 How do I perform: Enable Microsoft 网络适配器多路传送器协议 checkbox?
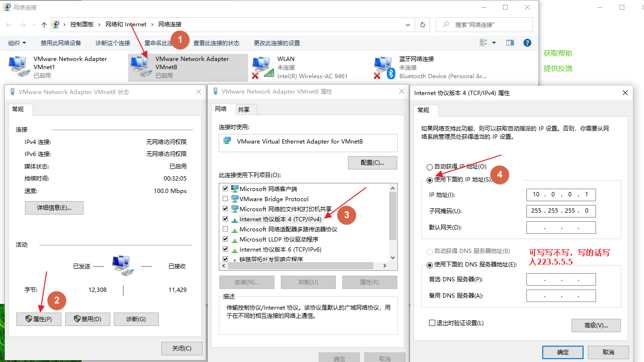click(226, 229)
